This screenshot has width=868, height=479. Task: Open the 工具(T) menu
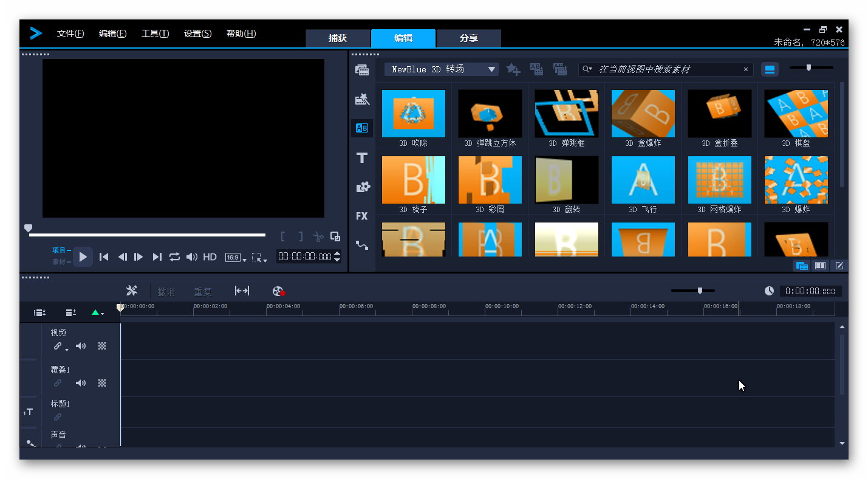point(155,33)
